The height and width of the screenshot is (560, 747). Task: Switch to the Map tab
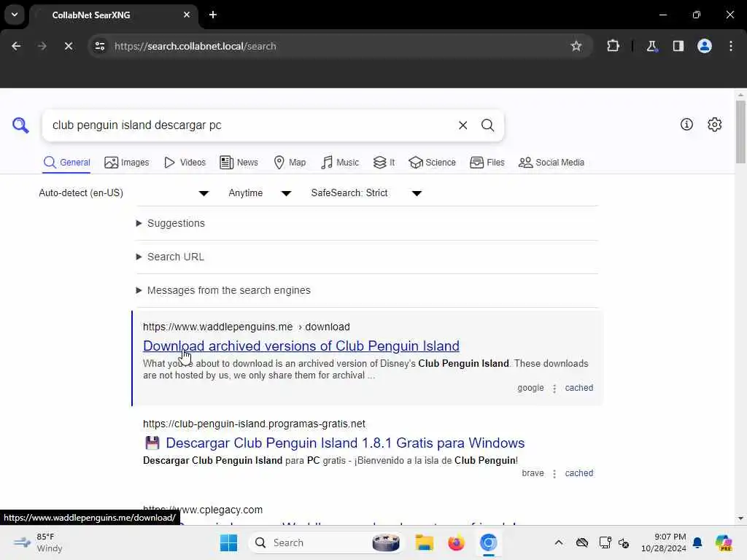290,163
